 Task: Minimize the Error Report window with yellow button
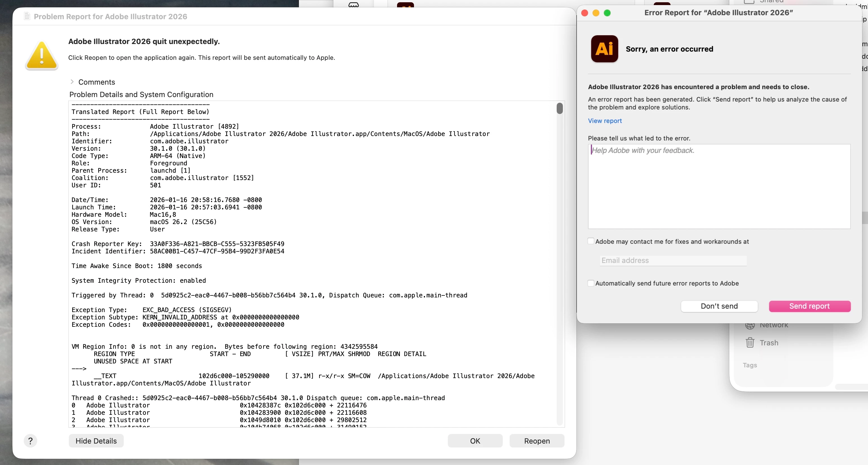596,13
